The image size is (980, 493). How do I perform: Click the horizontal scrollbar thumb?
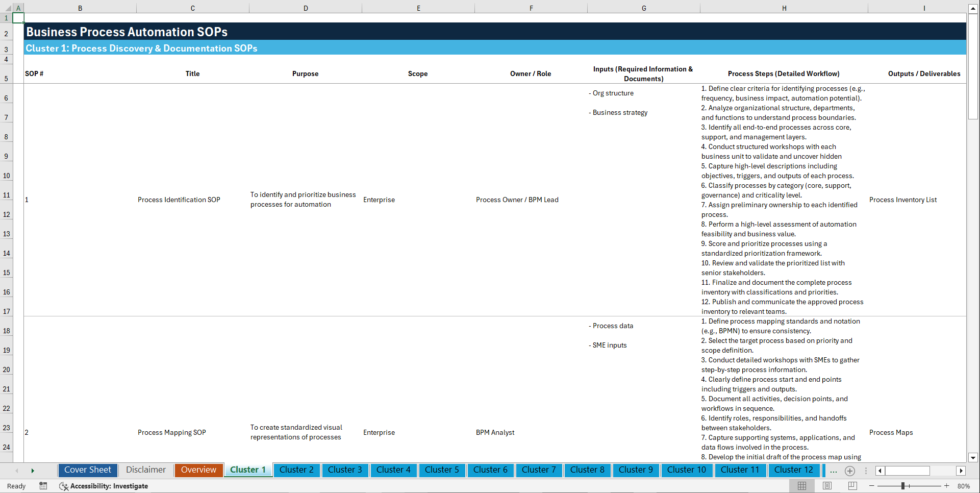908,471
